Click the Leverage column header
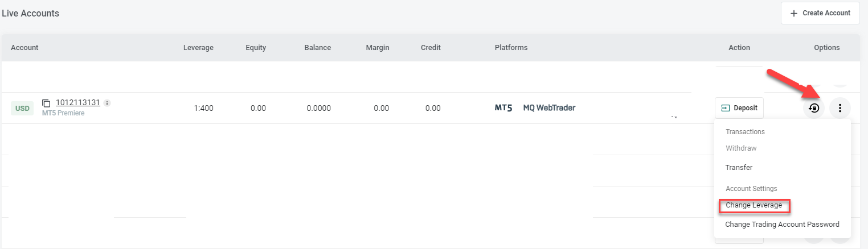This screenshot has width=868, height=249. point(198,48)
